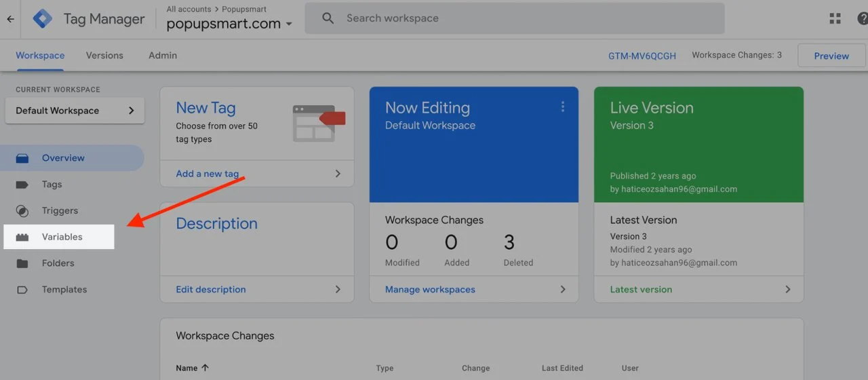Click the back arrow icon
Image resolution: width=868 pixels, height=380 pixels.
click(10, 19)
